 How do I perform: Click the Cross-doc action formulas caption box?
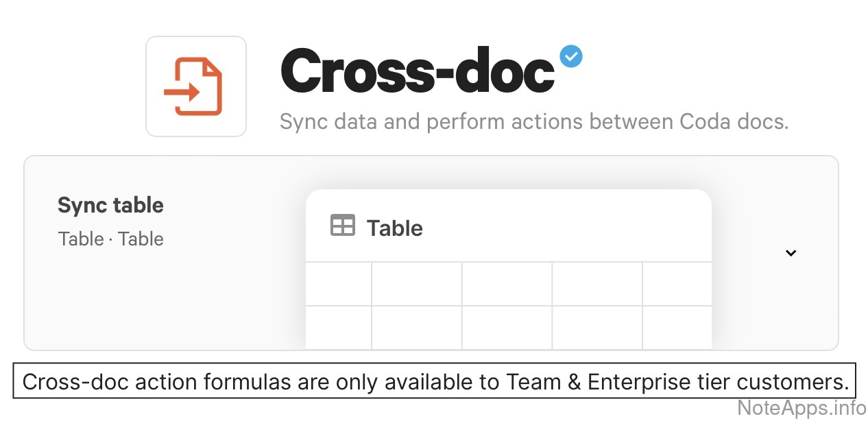pos(435,381)
